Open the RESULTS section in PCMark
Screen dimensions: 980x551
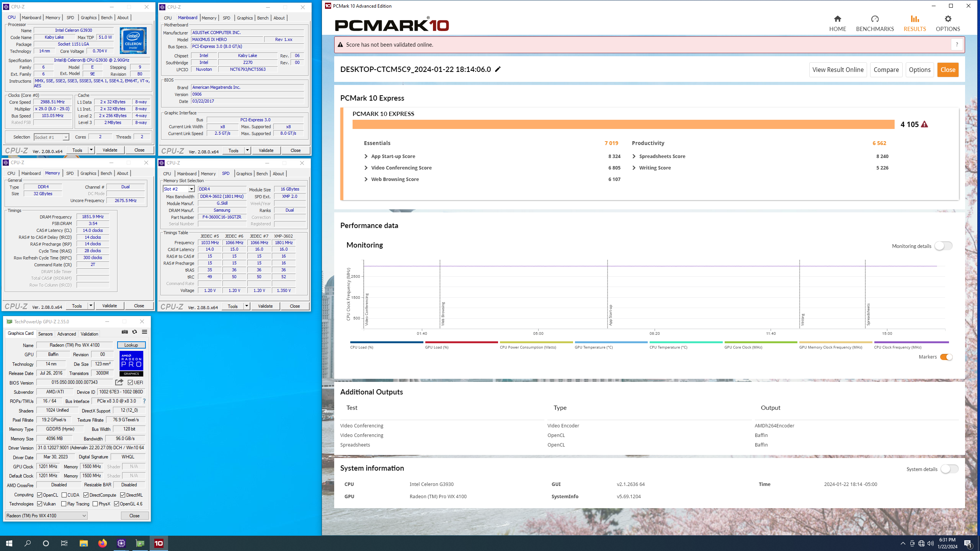pos(915,24)
